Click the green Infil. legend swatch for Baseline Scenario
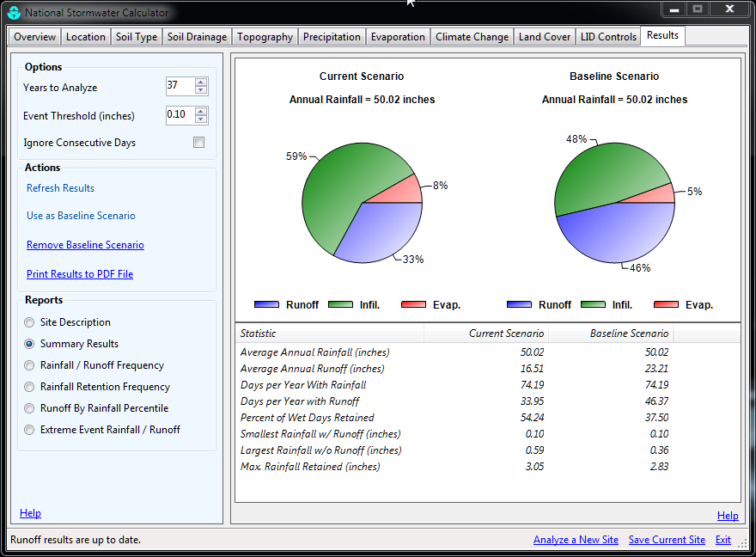The width and height of the screenshot is (756, 557). pyautogui.click(x=593, y=304)
